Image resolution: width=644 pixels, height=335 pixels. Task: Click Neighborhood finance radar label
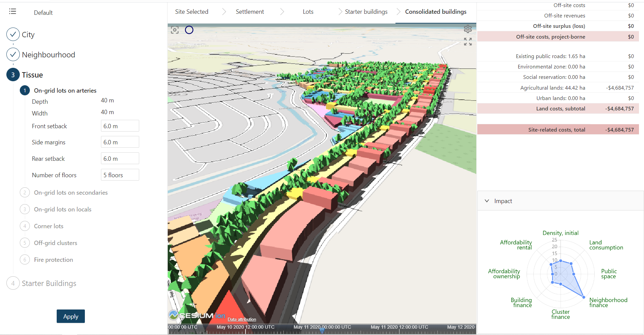coord(608,302)
